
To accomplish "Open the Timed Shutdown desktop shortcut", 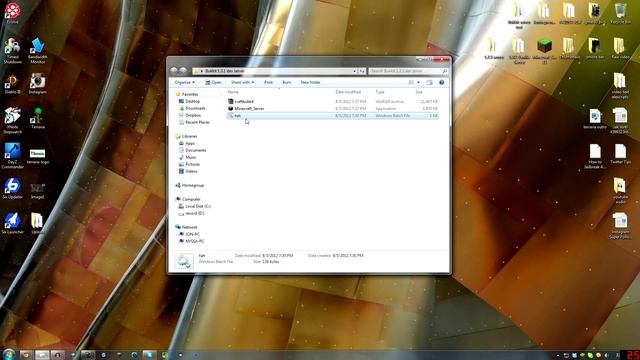I will pyautogui.click(x=12, y=51).
